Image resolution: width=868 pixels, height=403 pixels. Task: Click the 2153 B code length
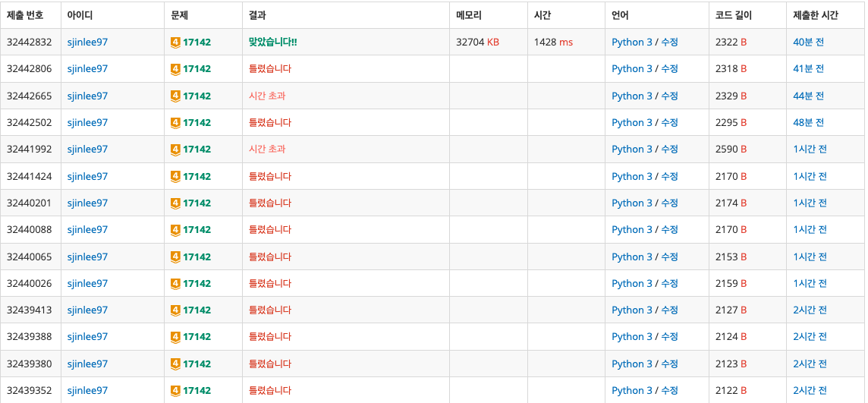click(731, 257)
